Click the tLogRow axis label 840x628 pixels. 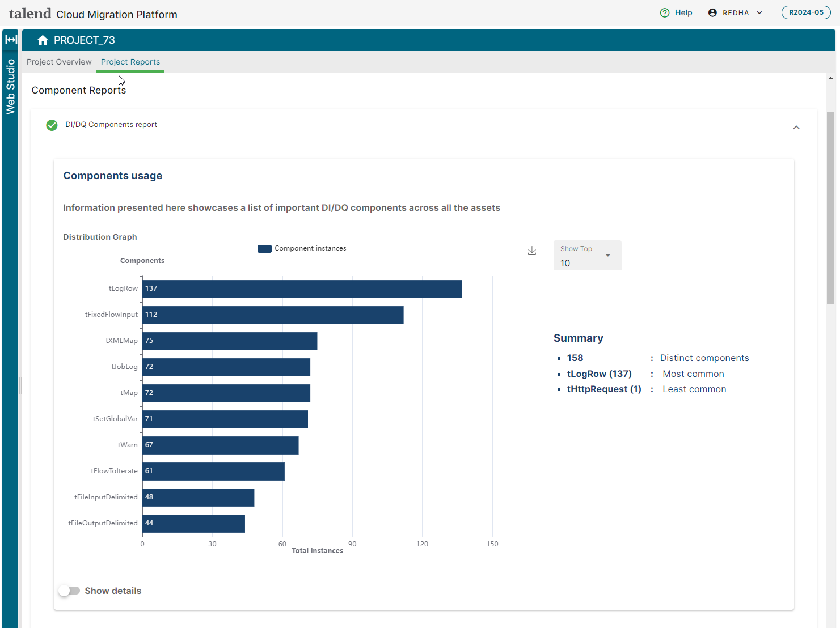coord(123,288)
